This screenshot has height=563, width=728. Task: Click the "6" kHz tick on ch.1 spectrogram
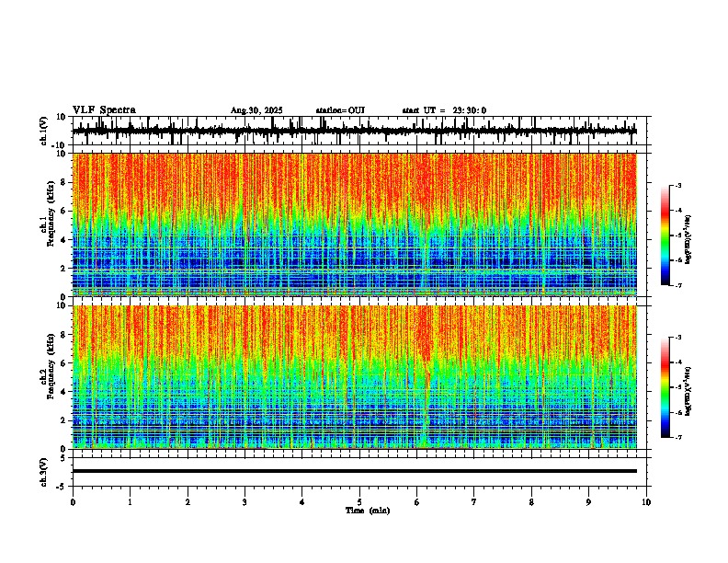pyautogui.click(x=63, y=211)
